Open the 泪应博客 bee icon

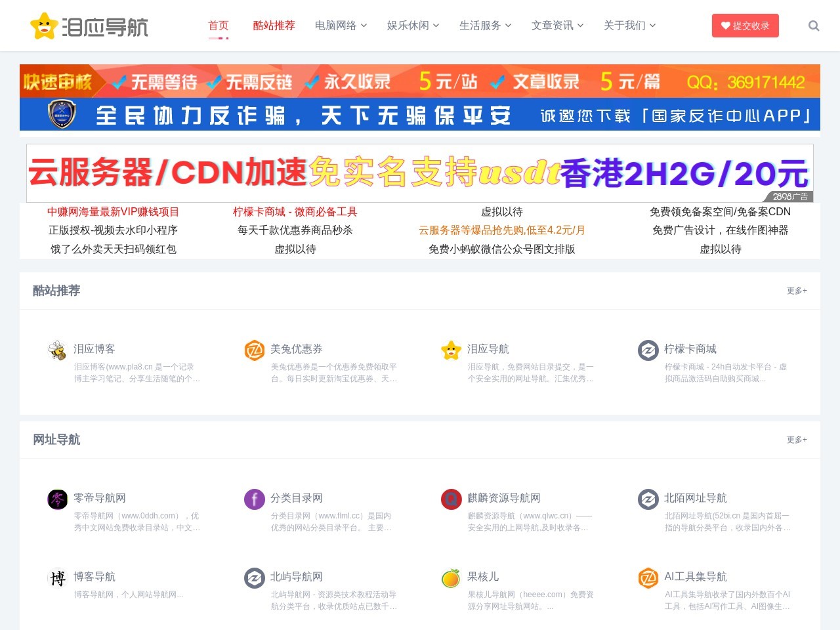point(57,350)
